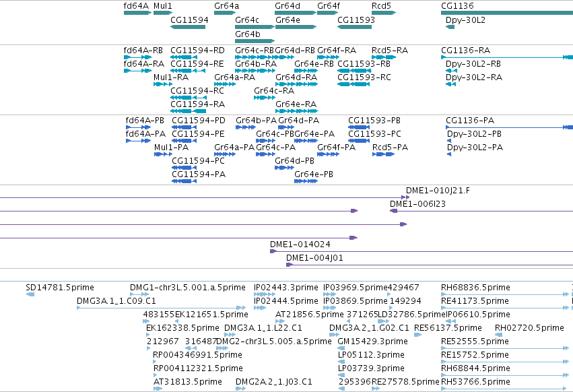
Task: Select transcript fd64A-RB
Action: (138, 57)
